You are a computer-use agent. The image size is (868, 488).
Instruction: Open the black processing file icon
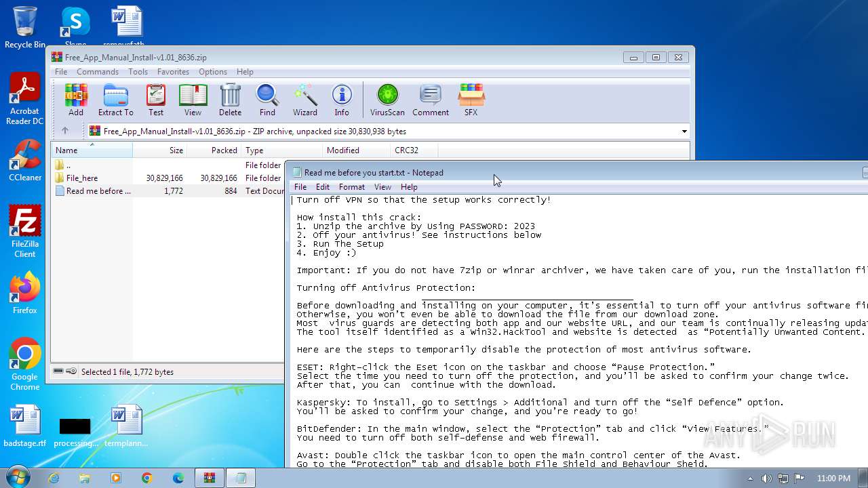pos(75,431)
